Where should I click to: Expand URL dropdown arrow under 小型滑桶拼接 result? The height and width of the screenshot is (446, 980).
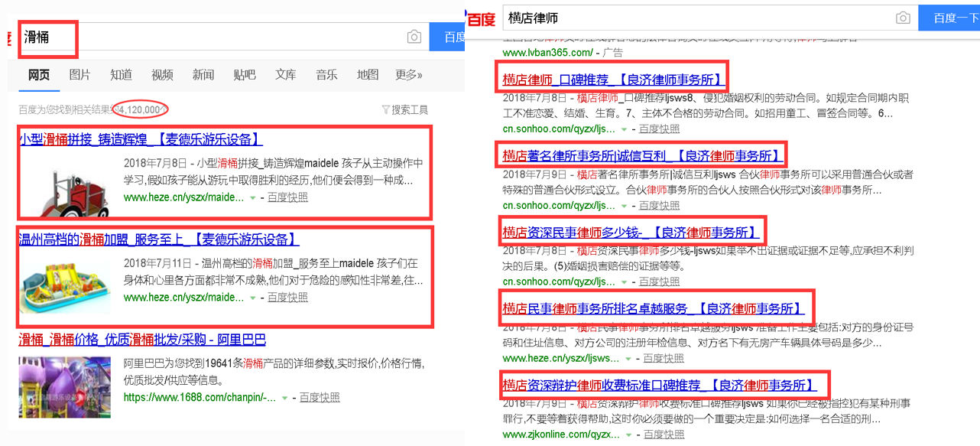[x=253, y=198]
